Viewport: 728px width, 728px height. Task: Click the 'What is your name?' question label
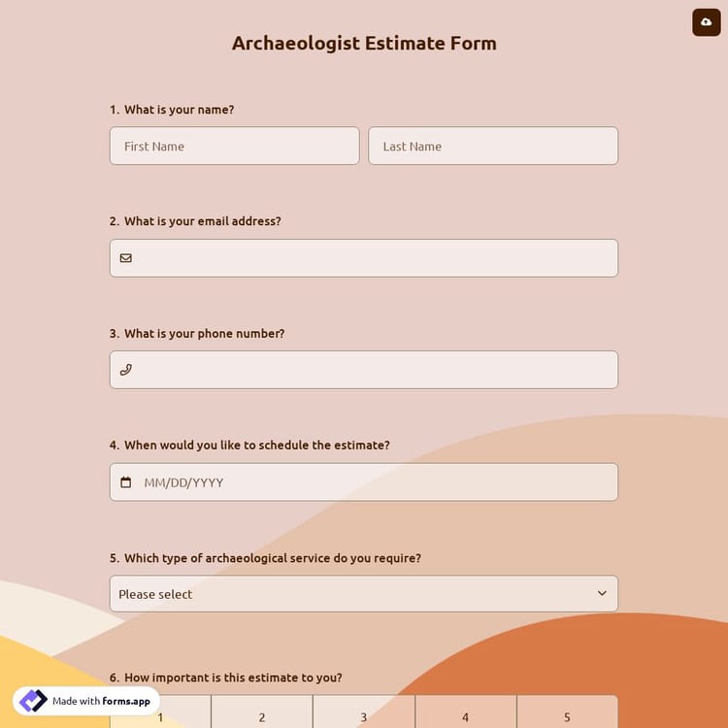tap(179, 110)
